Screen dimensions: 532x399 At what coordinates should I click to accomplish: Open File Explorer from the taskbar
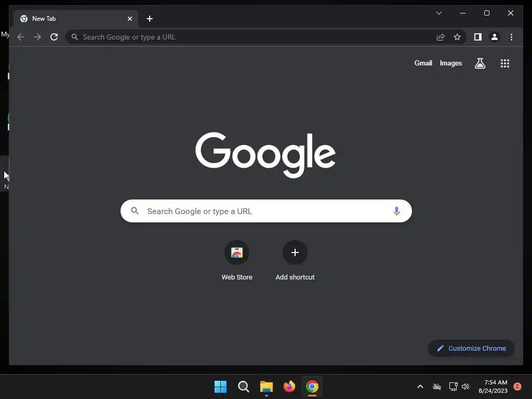click(x=267, y=387)
